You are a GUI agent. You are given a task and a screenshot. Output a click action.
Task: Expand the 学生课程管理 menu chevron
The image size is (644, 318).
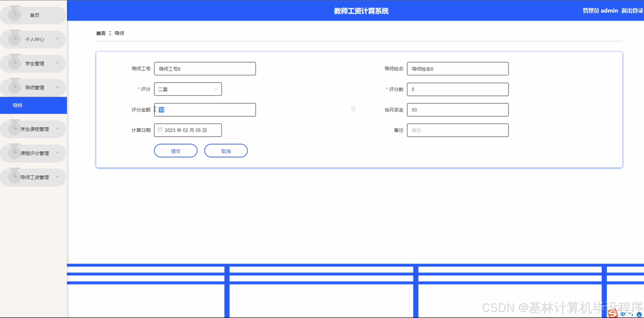tap(57, 129)
